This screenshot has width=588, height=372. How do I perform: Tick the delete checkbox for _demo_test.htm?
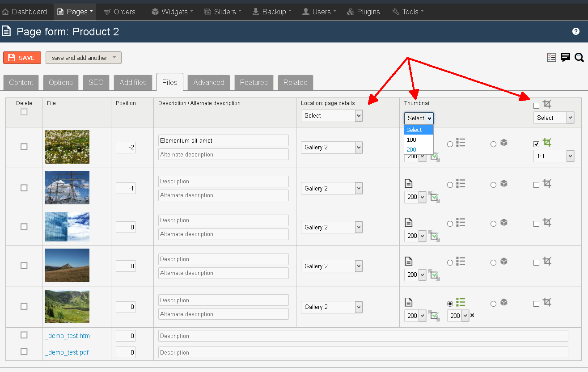[x=24, y=335]
